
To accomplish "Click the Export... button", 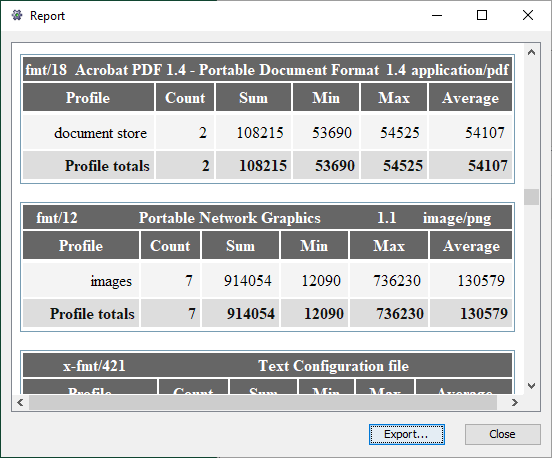I will pyautogui.click(x=407, y=434).
